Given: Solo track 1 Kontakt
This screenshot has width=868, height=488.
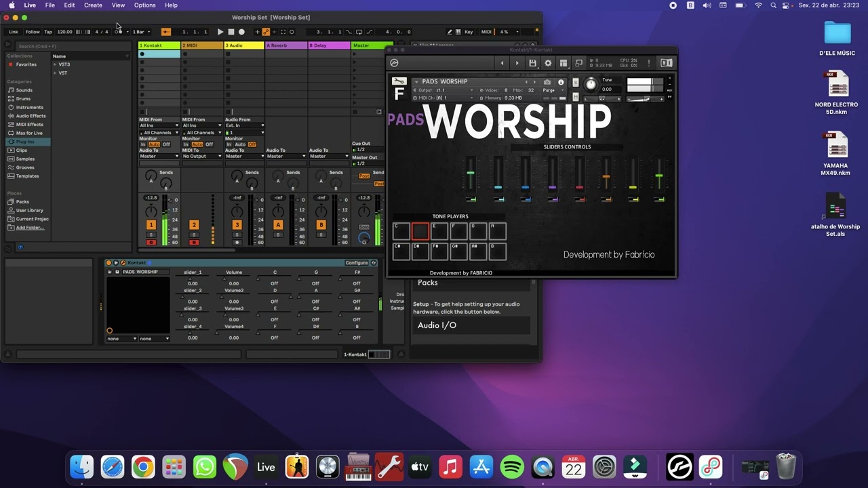Looking at the screenshot, I should pyautogui.click(x=151, y=235).
